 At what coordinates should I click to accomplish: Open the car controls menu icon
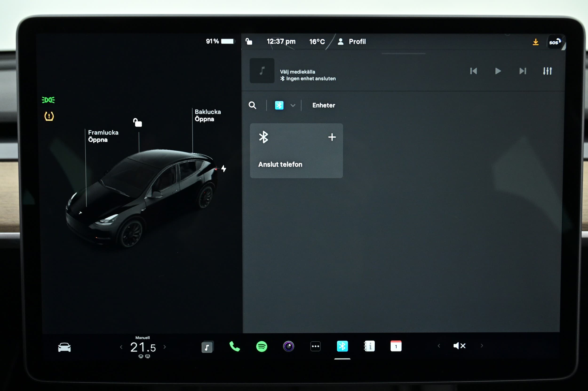pyautogui.click(x=64, y=347)
